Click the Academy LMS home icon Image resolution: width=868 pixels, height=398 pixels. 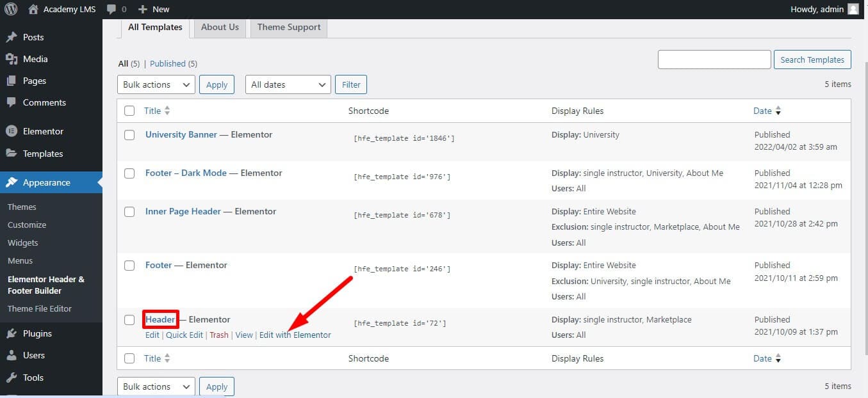pos(33,9)
